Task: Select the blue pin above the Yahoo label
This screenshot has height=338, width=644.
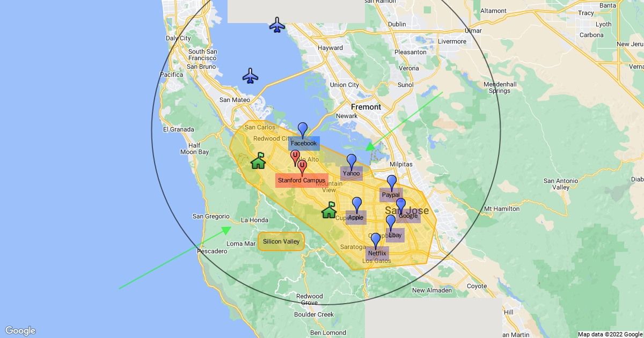Action: point(352,160)
